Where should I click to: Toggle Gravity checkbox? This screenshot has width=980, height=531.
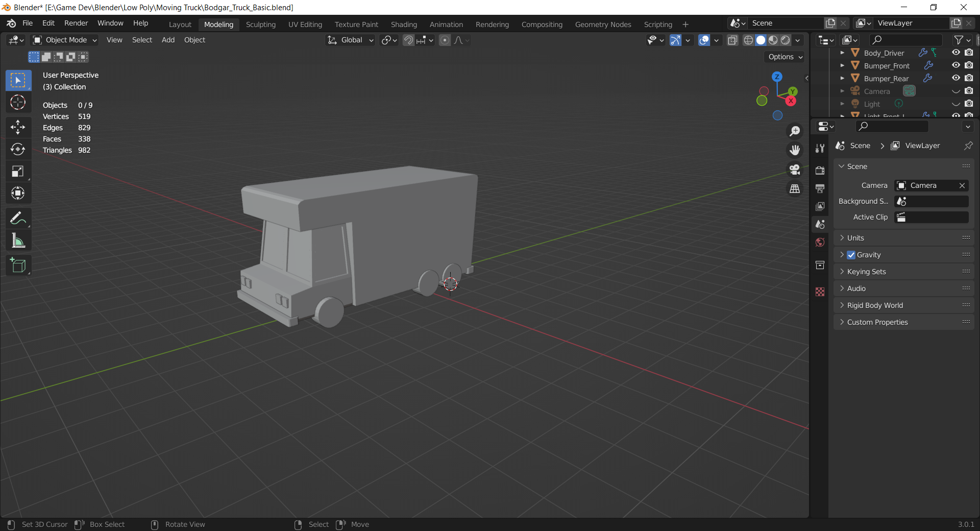(851, 255)
